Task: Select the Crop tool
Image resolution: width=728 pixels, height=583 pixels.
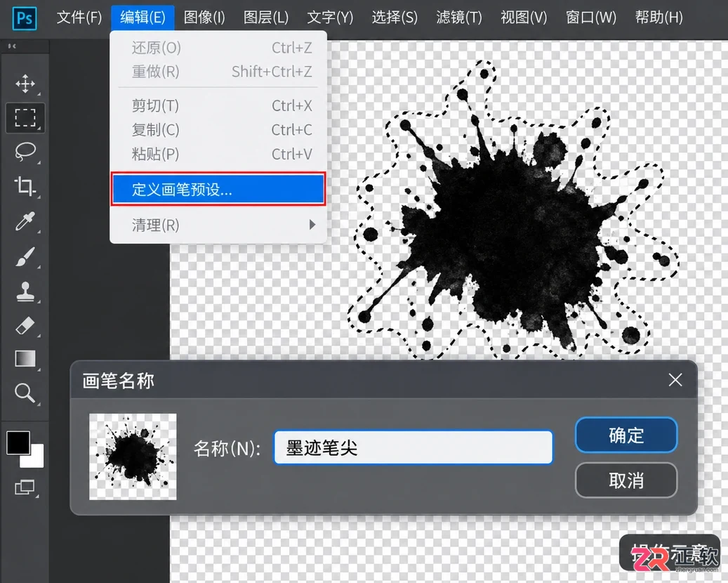Action: pyautogui.click(x=25, y=186)
